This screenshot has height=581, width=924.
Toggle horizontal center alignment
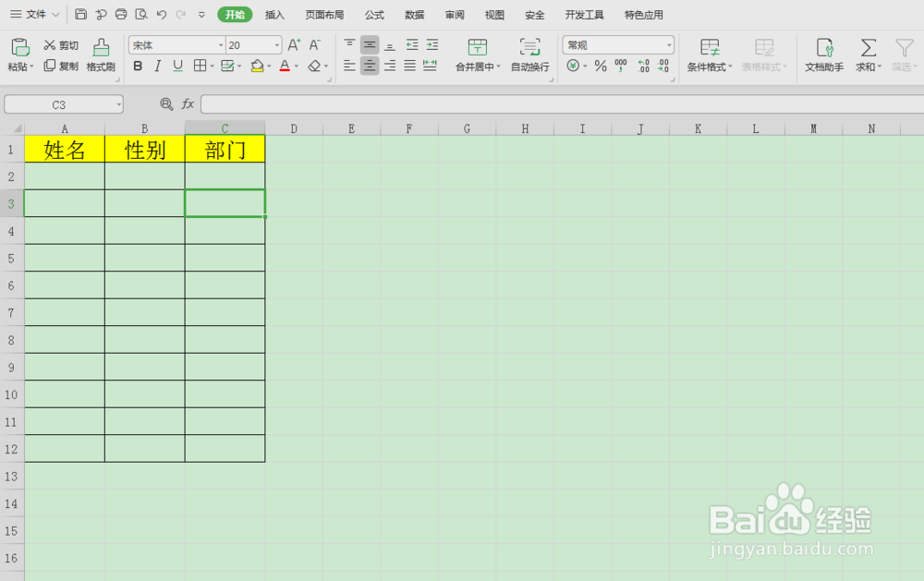[370, 66]
